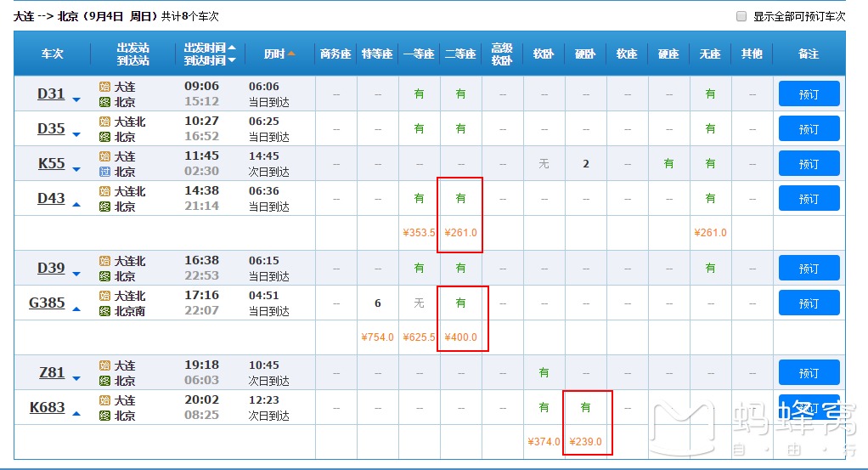
Task: Sort by 到达时间 column header
Action: pyautogui.click(x=210, y=59)
